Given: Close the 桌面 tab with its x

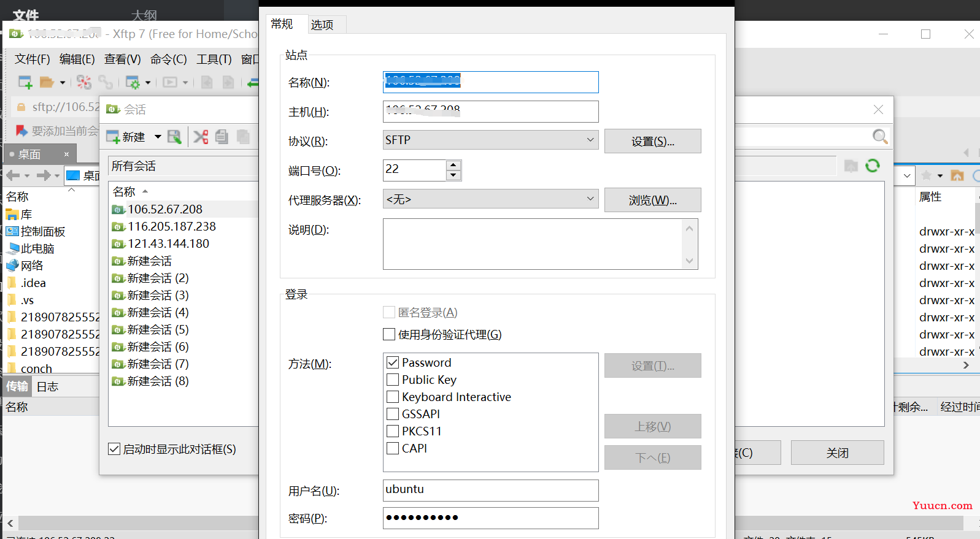Looking at the screenshot, I should pyautogui.click(x=66, y=154).
